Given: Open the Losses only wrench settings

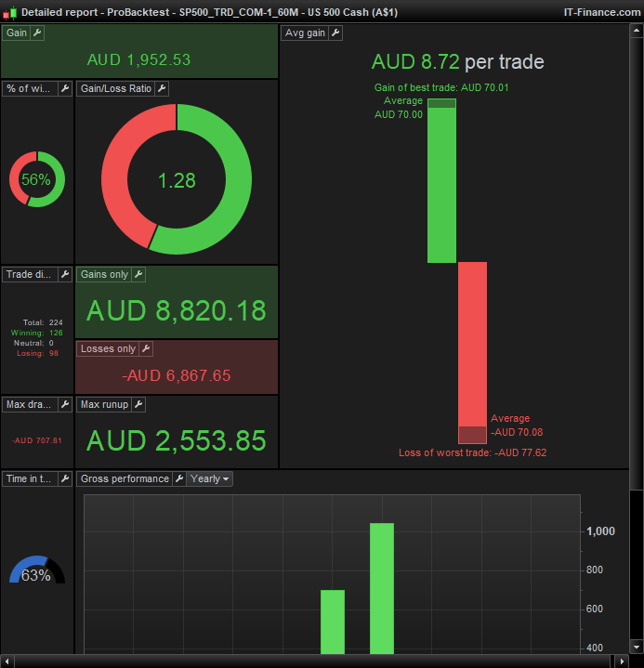Looking at the screenshot, I should tap(145, 348).
